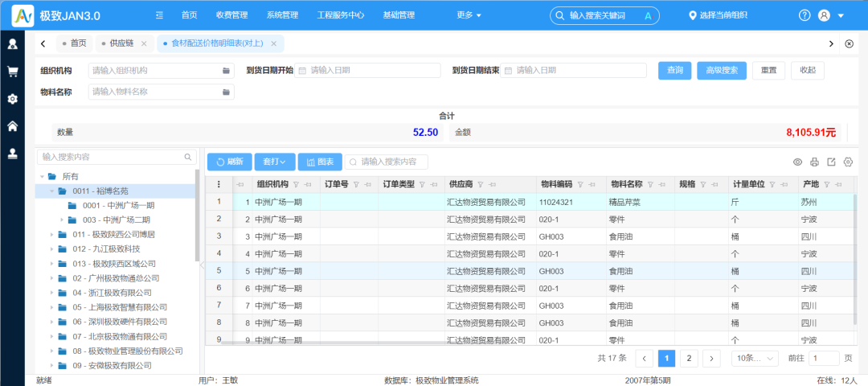Image resolution: width=868 pixels, height=386 pixels.
Task: Click the hamburger menu collapse icon in header
Action: pos(159,15)
